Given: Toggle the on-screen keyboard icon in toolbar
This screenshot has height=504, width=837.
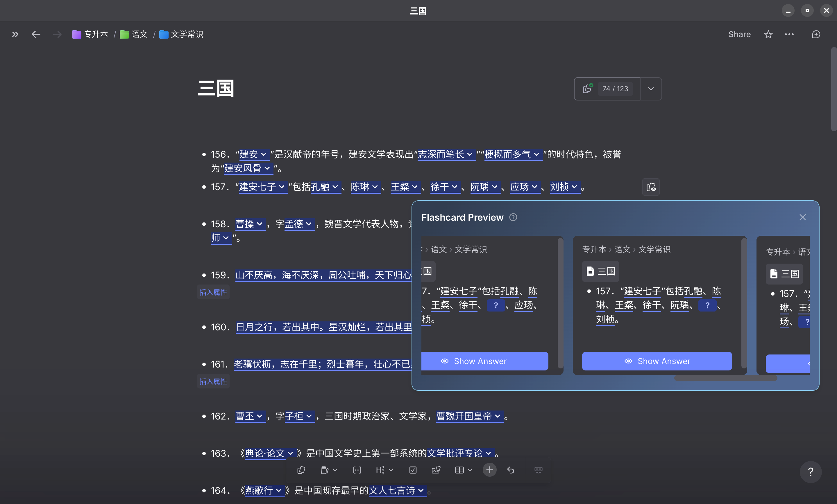Looking at the screenshot, I should 538,470.
